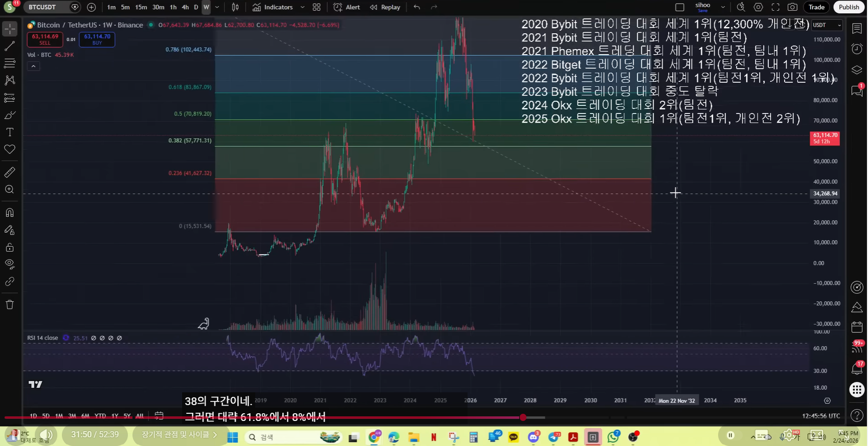Switch to the D daily timeframe
This screenshot has height=446, width=868.
[196, 7]
